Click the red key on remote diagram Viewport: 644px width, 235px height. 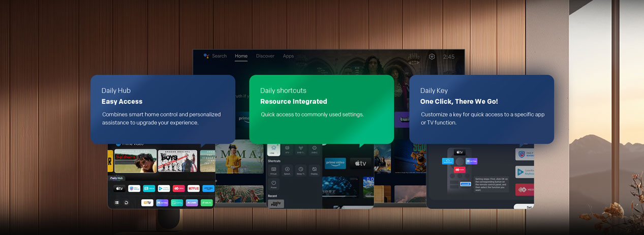(459, 169)
